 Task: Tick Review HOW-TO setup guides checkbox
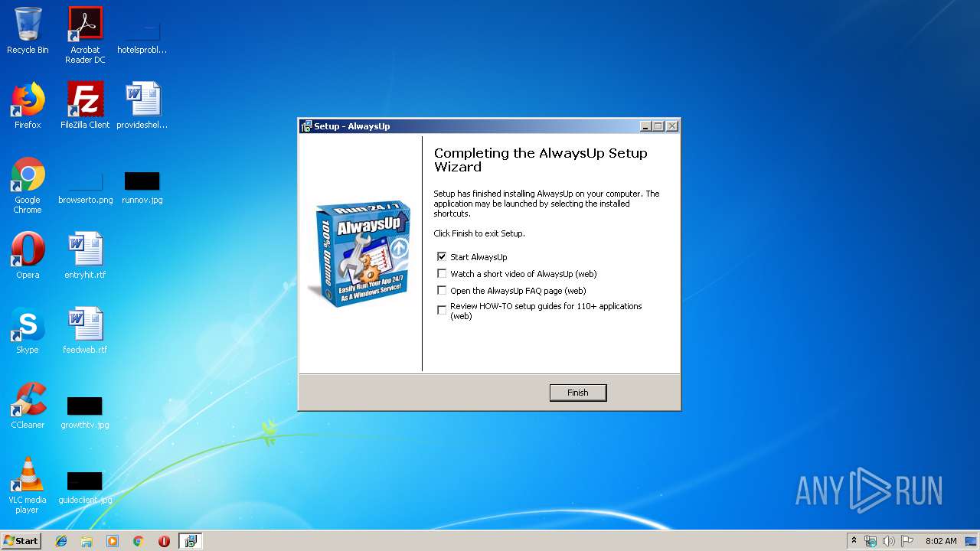click(x=442, y=311)
